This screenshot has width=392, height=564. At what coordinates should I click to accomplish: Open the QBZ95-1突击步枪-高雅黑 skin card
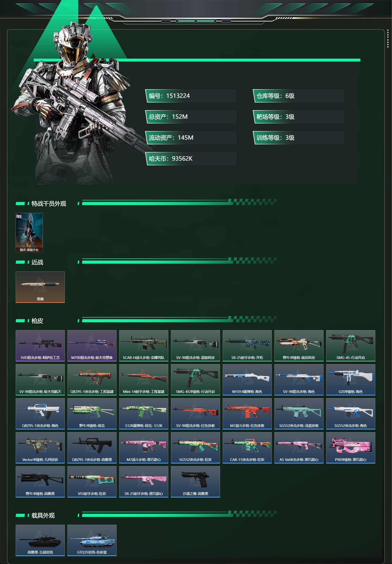pos(92,448)
